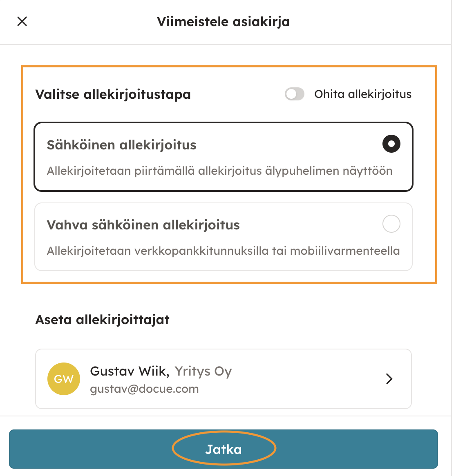Click the name Gustav Wiik
Screen dimensions: 465x476
129,371
